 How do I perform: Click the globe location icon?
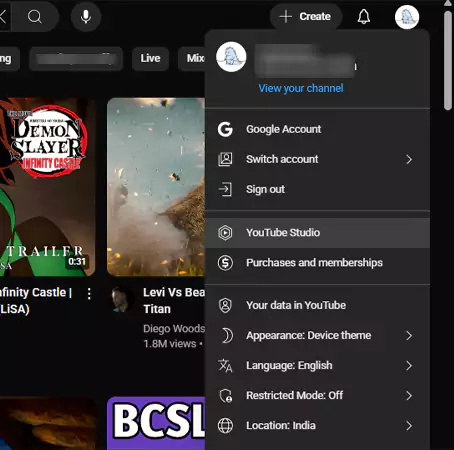click(225, 426)
